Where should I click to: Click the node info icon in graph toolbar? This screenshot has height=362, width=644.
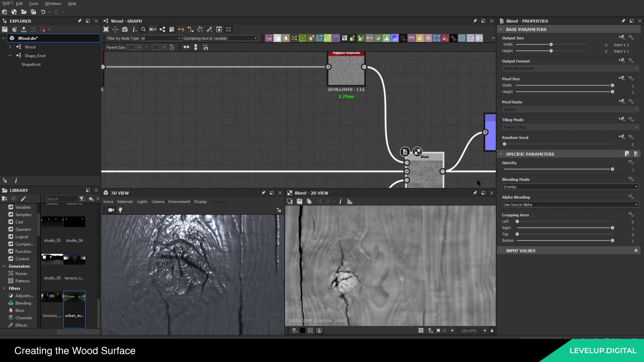point(135,29)
